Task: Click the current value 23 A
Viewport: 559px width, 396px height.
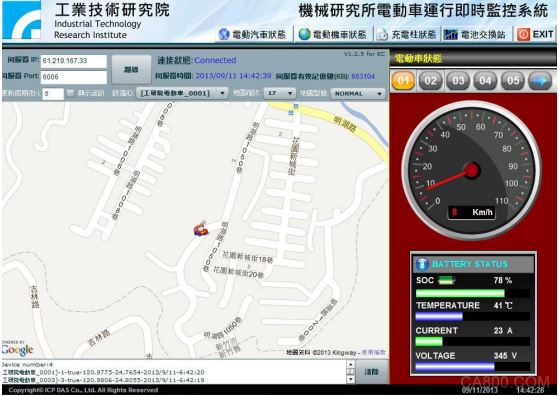Action: point(503,331)
